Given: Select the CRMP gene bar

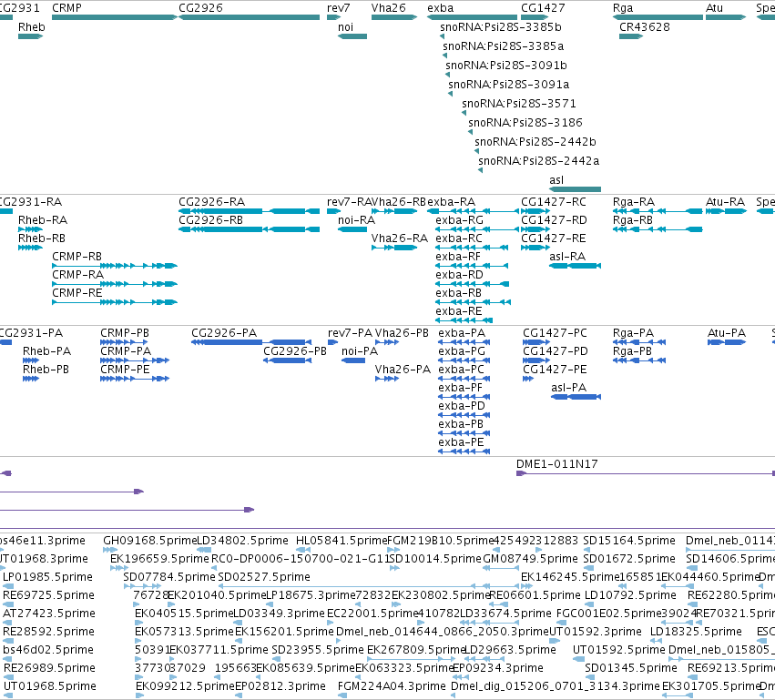Looking at the screenshot, I should 115,17.
